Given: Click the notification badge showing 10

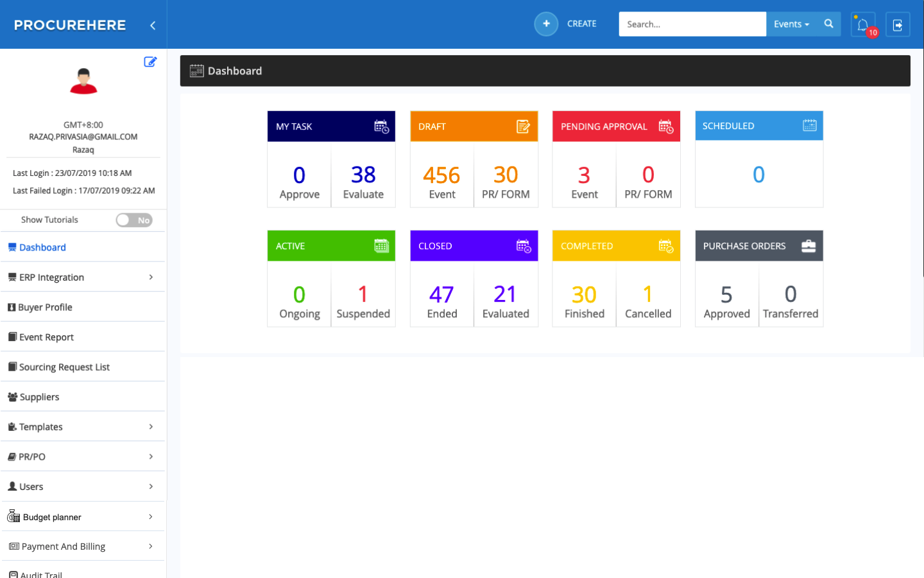Looking at the screenshot, I should (873, 32).
